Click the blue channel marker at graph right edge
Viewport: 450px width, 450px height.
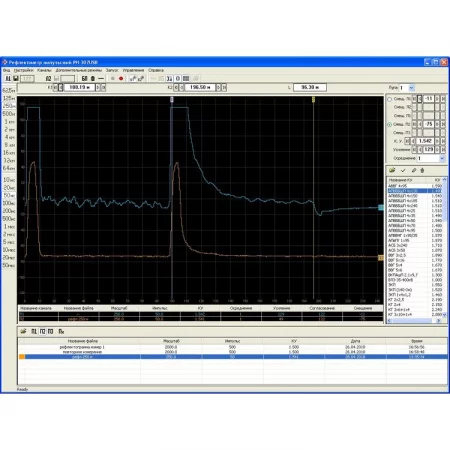click(381, 208)
